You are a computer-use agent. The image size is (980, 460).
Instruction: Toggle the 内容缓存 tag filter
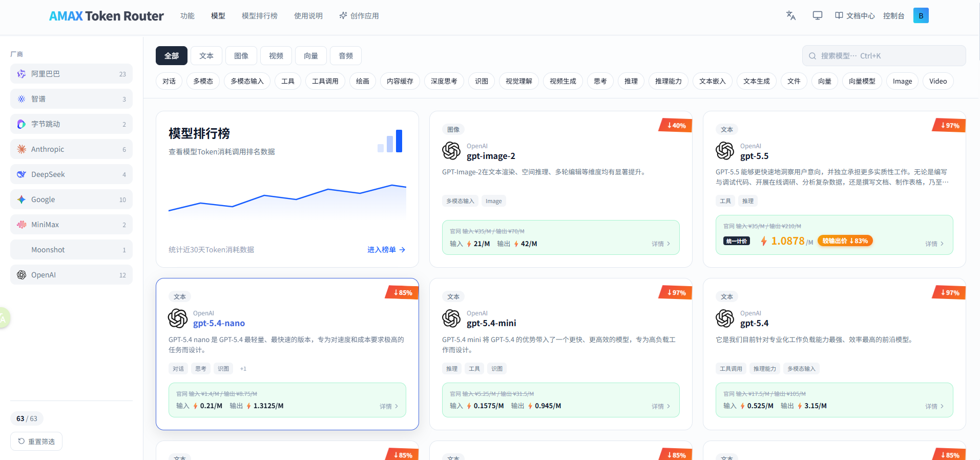400,81
